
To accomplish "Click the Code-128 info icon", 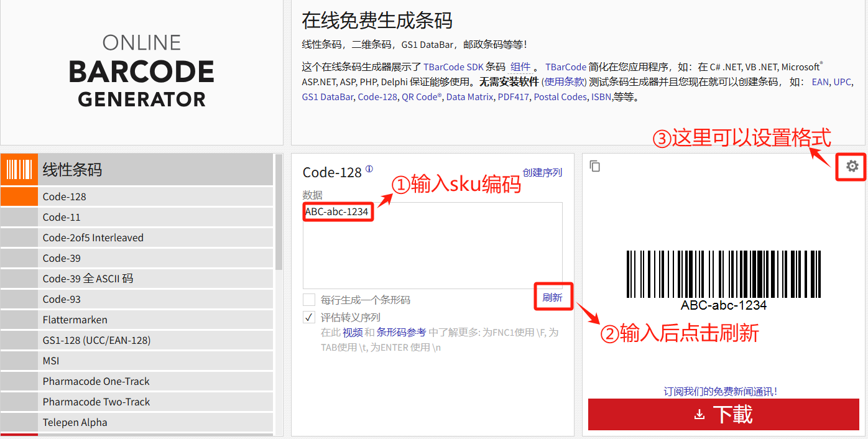I will click(x=369, y=169).
